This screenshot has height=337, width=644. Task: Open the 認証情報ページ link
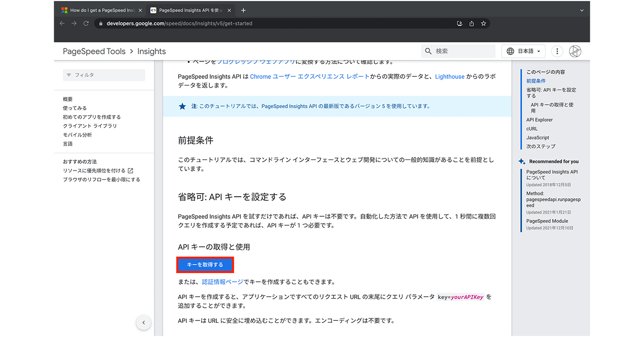[x=222, y=282]
